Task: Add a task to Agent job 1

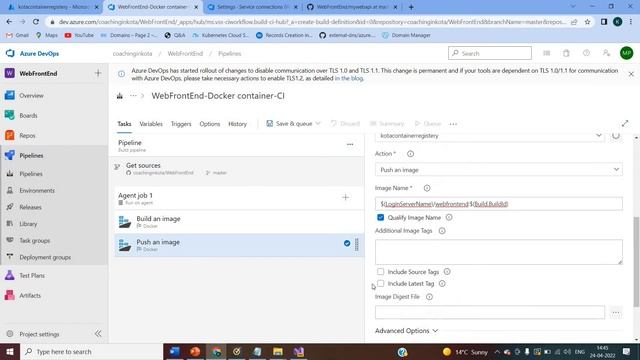Action: [345, 198]
